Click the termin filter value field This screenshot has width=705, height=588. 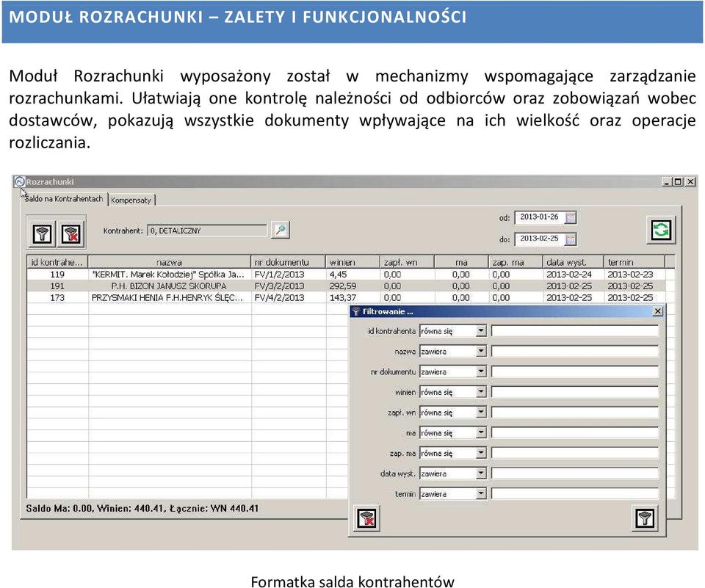575,494
